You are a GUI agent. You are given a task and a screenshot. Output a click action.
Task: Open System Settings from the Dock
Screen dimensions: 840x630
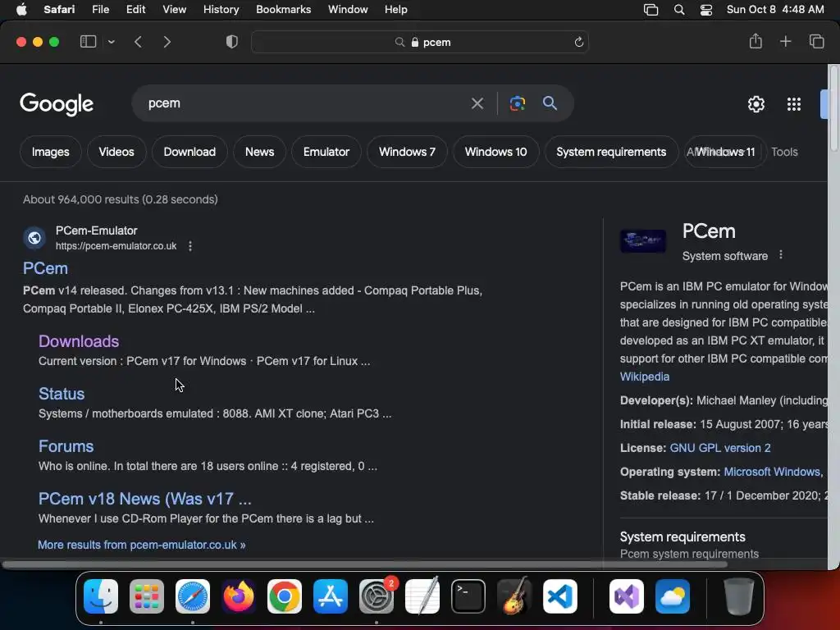(377, 596)
